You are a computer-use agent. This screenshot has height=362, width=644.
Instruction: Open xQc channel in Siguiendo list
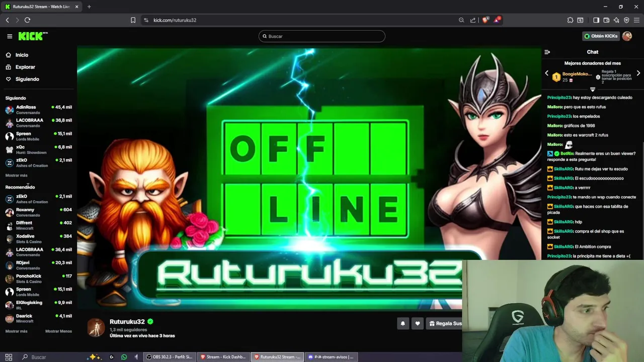[38, 149]
